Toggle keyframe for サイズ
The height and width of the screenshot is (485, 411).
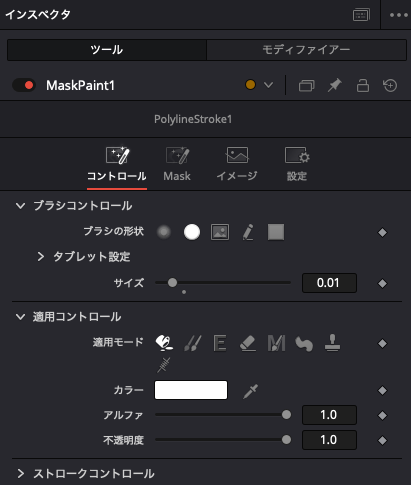(382, 283)
